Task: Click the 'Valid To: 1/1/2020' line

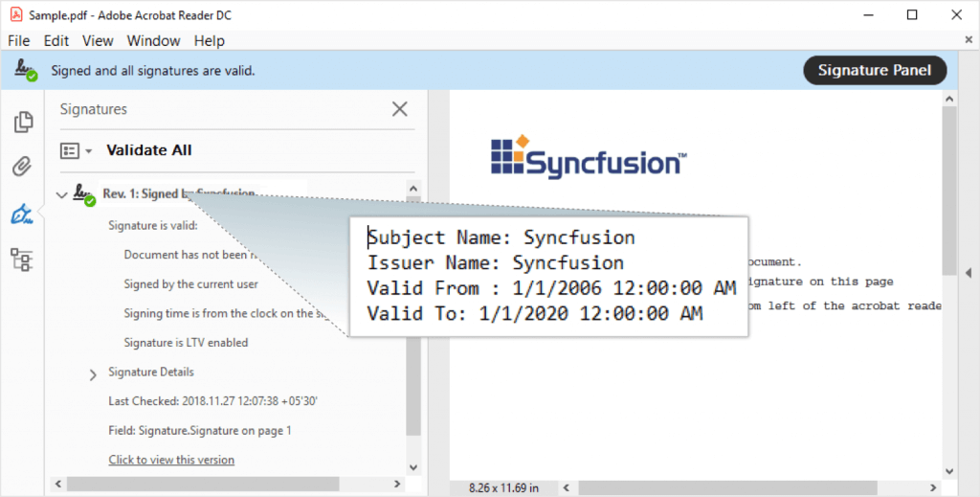Action: (x=535, y=313)
